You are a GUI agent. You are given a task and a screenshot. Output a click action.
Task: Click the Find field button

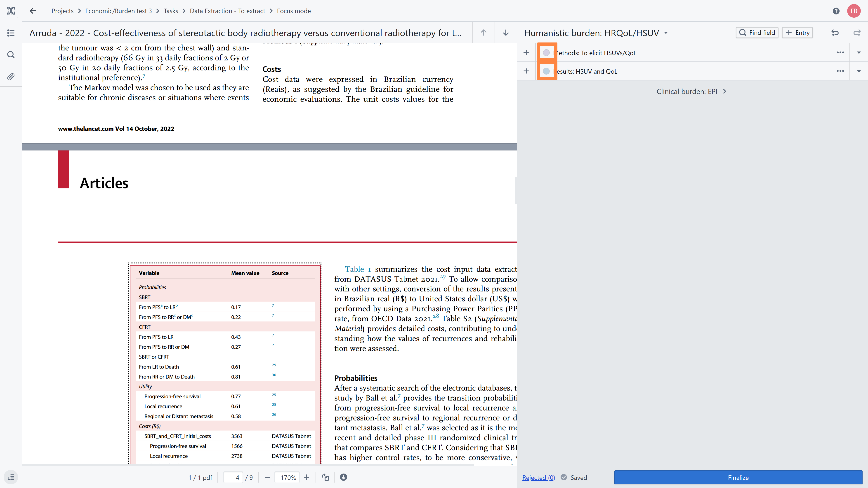(757, 33)
